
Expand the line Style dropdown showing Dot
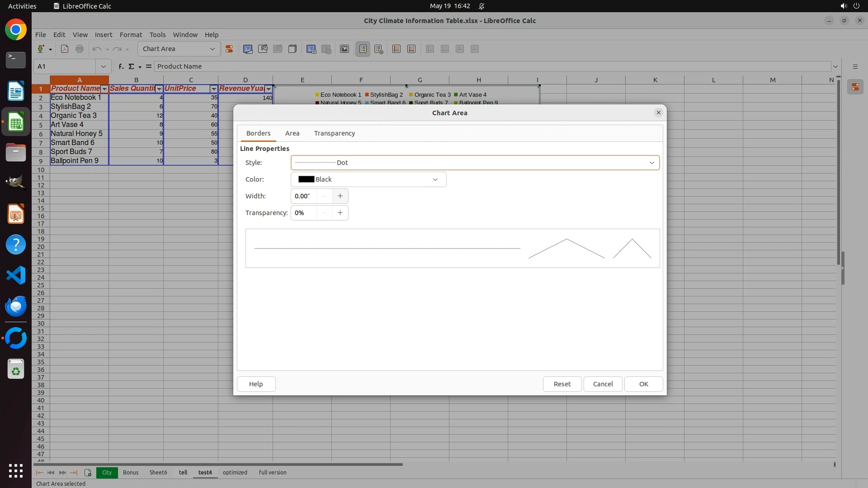651,163
